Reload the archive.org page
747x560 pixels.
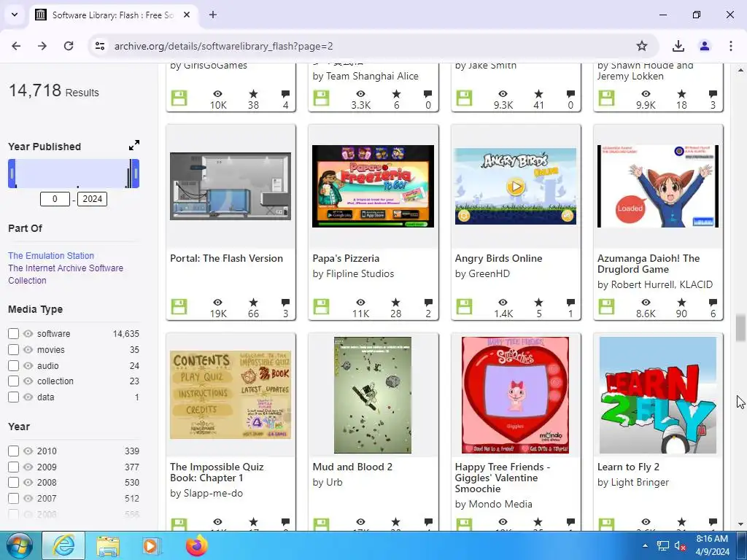(69, 46)
